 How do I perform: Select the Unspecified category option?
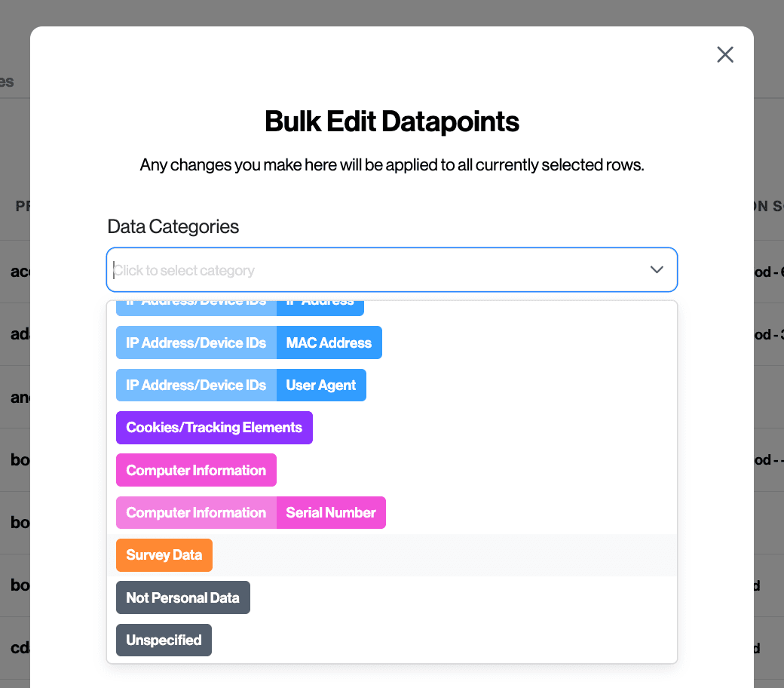164,640
